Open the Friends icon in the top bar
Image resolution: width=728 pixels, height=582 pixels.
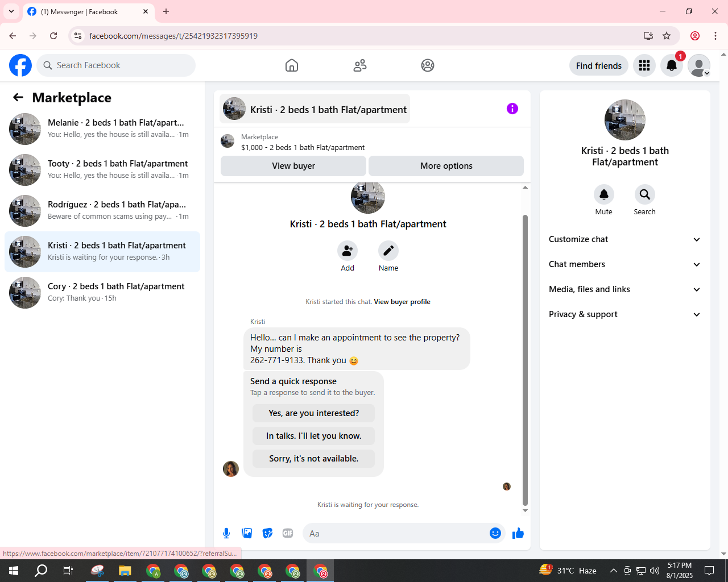click(360, 65)
